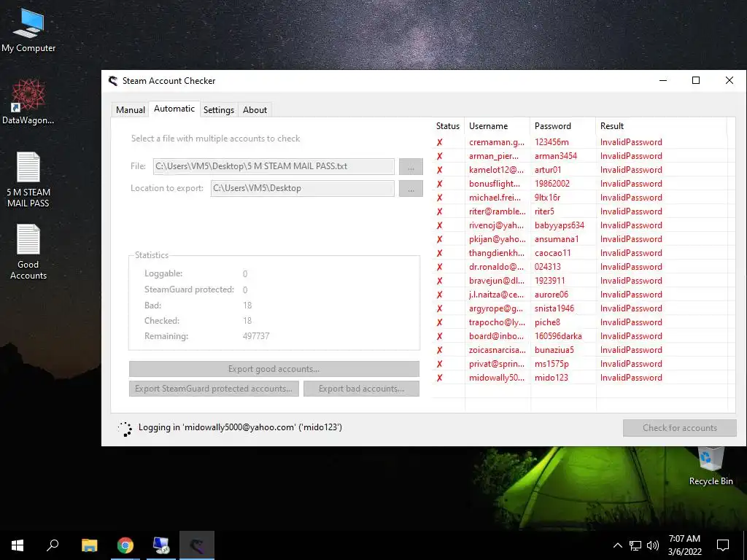Click the File path input field

tap(274, 166)
